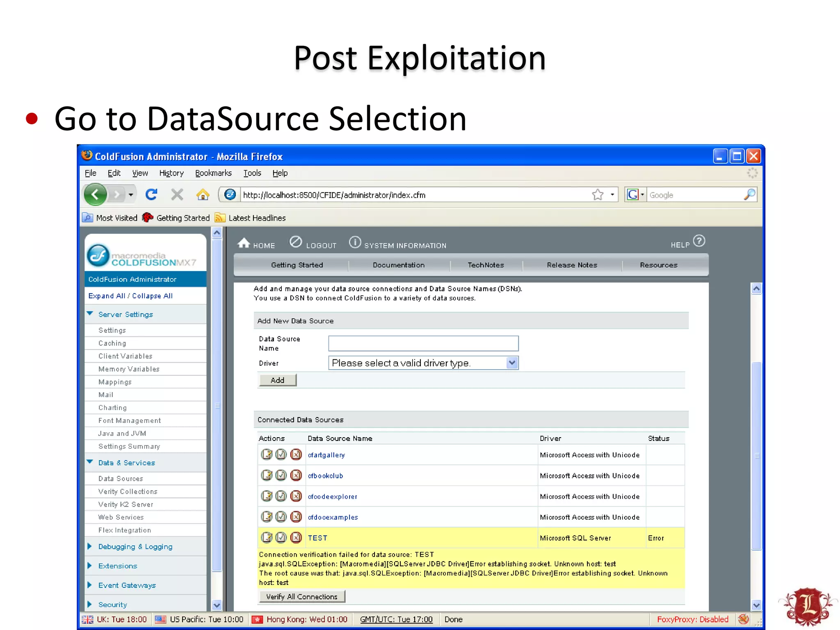
Task: Click the Add data source button
Action: pos(278,380)
